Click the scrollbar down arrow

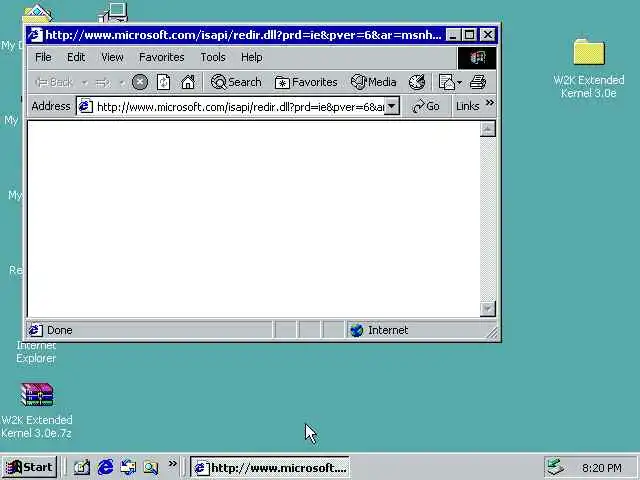coord(488,309)
